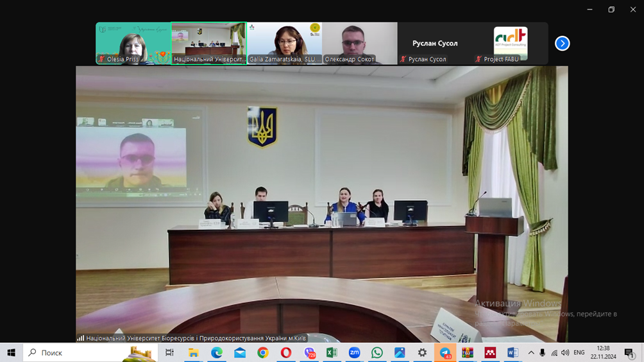644x362 pixels.
Task: Select Galia Zamaratskaia video thumbnail
Action: pyautogui.click(x=284, y=43)
